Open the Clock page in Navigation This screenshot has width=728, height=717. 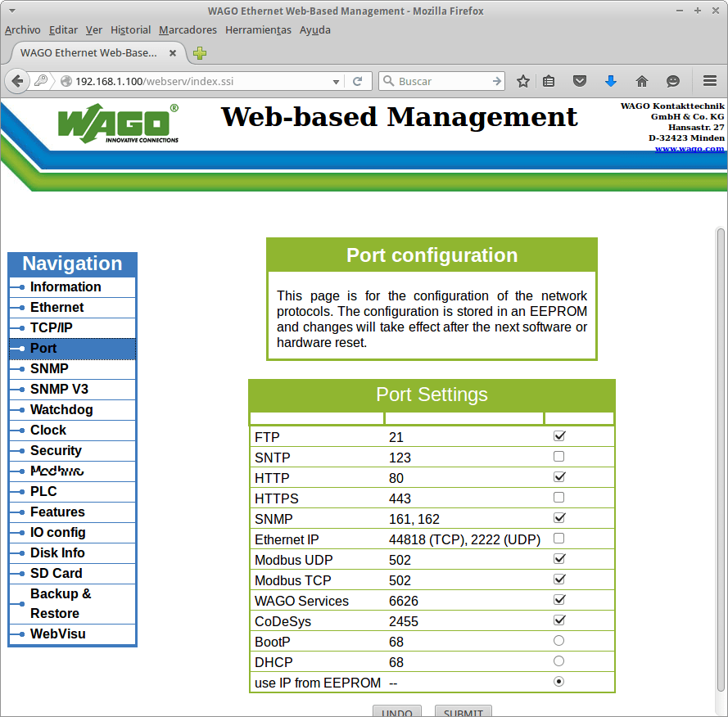[x=47, y=430]
